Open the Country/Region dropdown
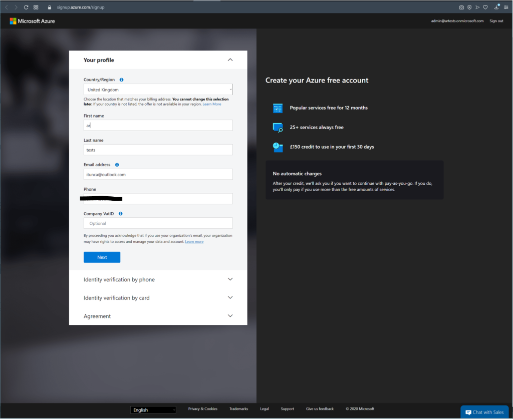This screenshot has height=420, width=513. pyautogui.click(x=158, y=90)
